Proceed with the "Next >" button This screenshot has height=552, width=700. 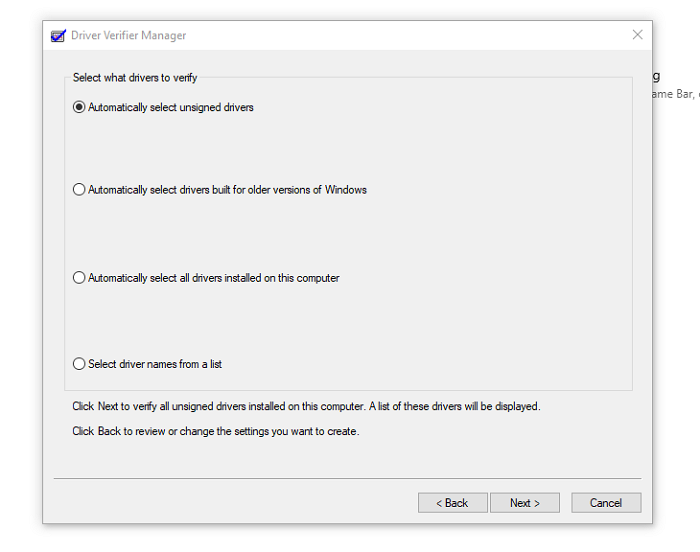(525, 503)
